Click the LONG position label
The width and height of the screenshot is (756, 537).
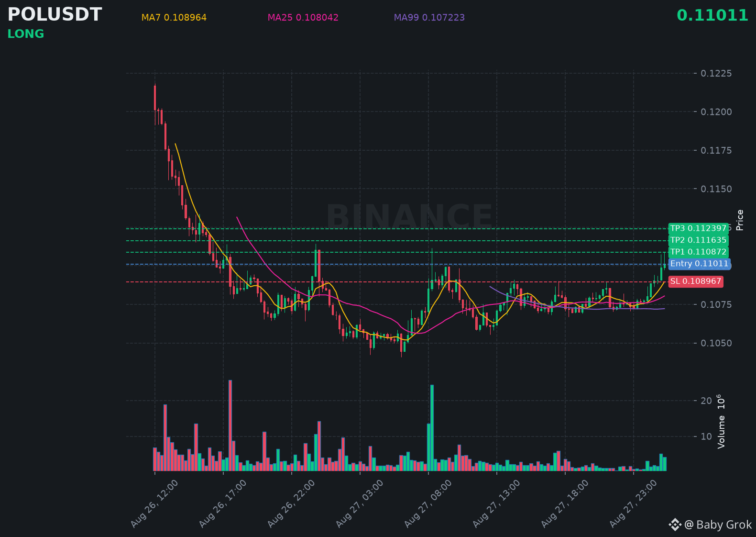26,34
